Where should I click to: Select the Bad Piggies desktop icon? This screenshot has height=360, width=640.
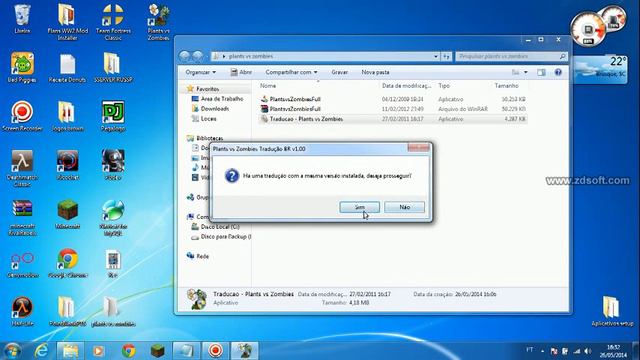22,68
